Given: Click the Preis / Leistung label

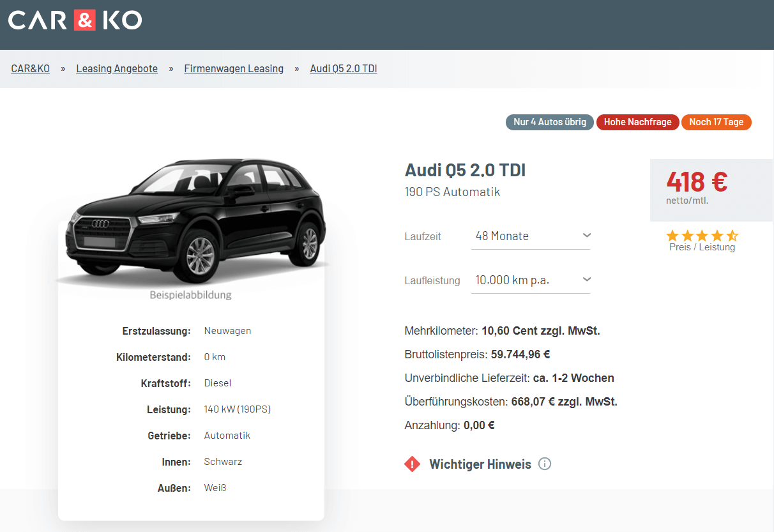Looking at the screenshot, I should click(702, 247).
